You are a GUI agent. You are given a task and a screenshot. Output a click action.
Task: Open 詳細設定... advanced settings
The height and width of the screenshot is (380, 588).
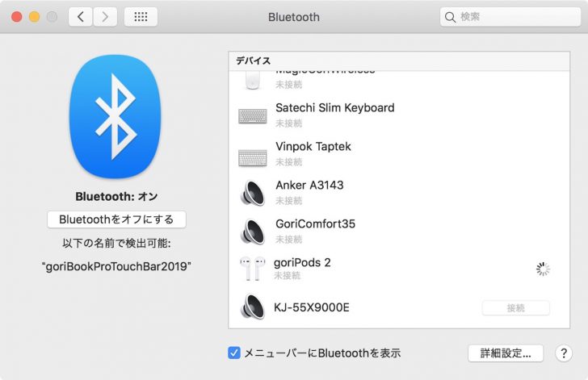506,353
